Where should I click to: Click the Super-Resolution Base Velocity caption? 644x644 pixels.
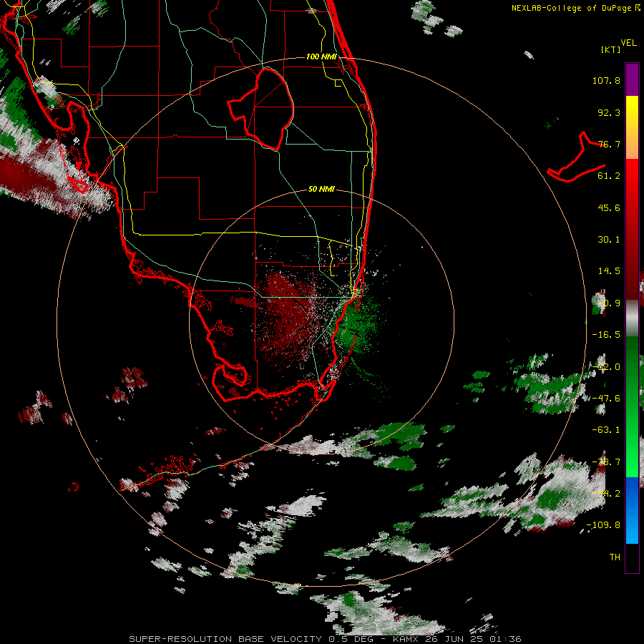coord(326,639)
